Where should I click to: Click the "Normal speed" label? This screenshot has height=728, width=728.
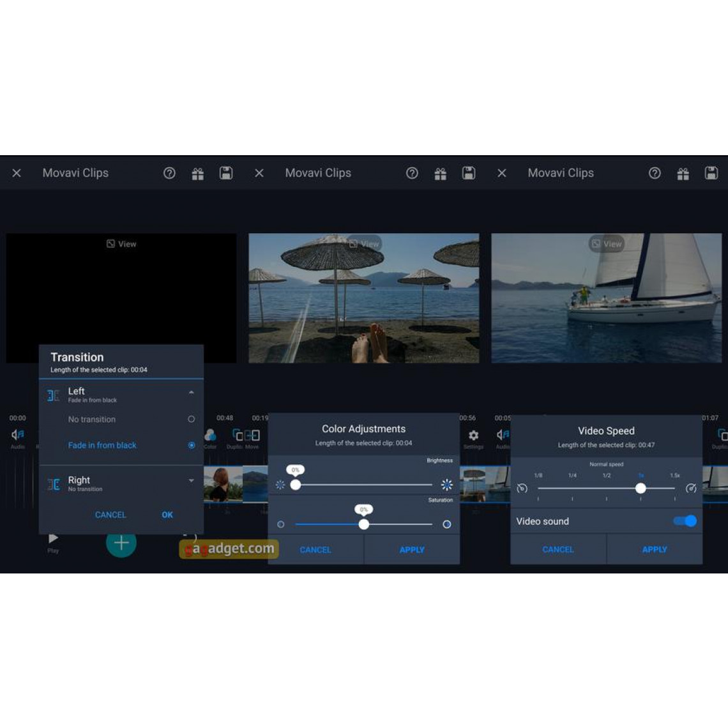coord(607,464)
